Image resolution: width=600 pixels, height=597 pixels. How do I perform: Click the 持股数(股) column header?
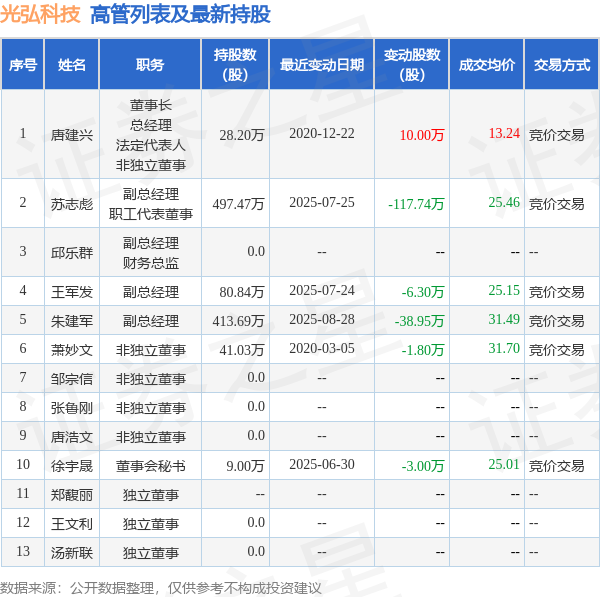click(235, 65)
